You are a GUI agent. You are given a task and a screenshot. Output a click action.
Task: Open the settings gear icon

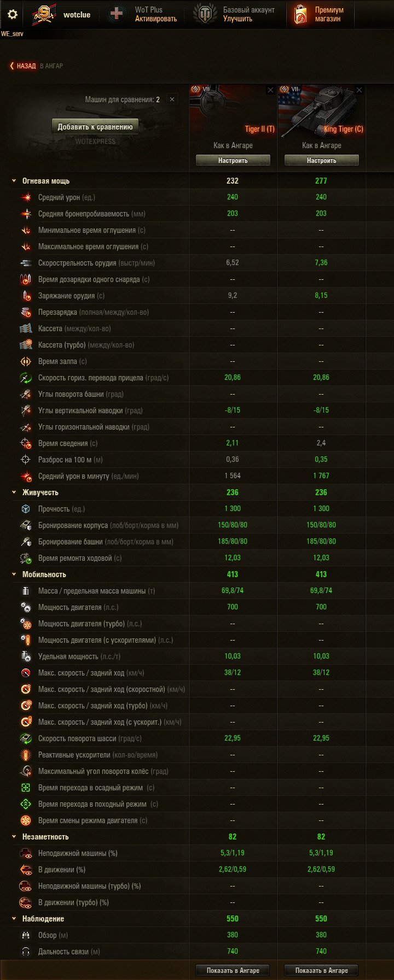[12, 14]
